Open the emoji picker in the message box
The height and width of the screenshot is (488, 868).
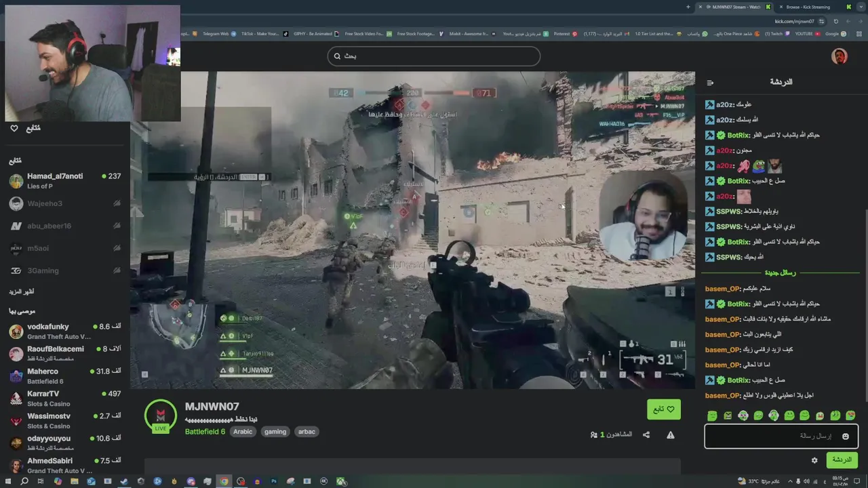[x=845, y=436]
